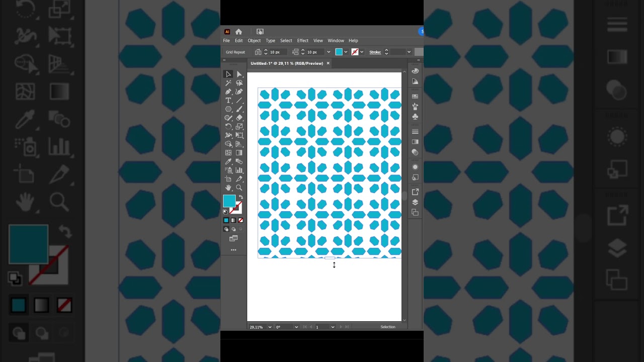Select the Pen tool
644x362 pixels.
pyautogui.click(x=228, y=92)
